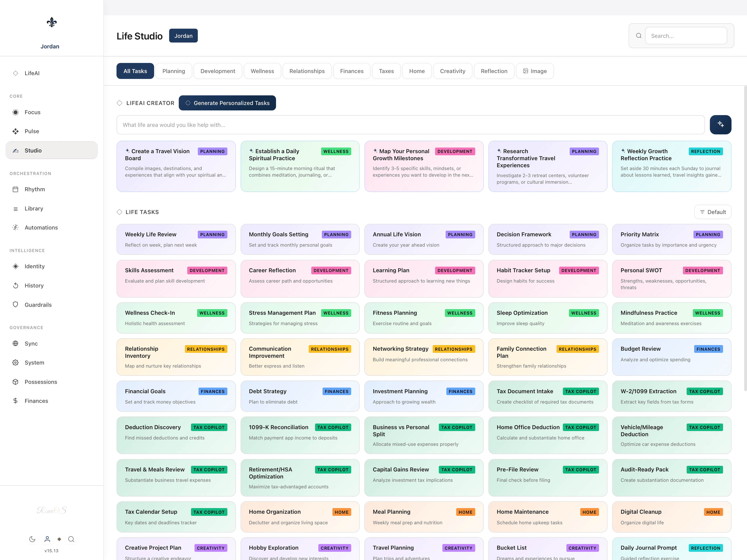The width and height of the screenshot is (747, 560).
Task: Toggle dark mode moon icon
Action: coord(32,539)
